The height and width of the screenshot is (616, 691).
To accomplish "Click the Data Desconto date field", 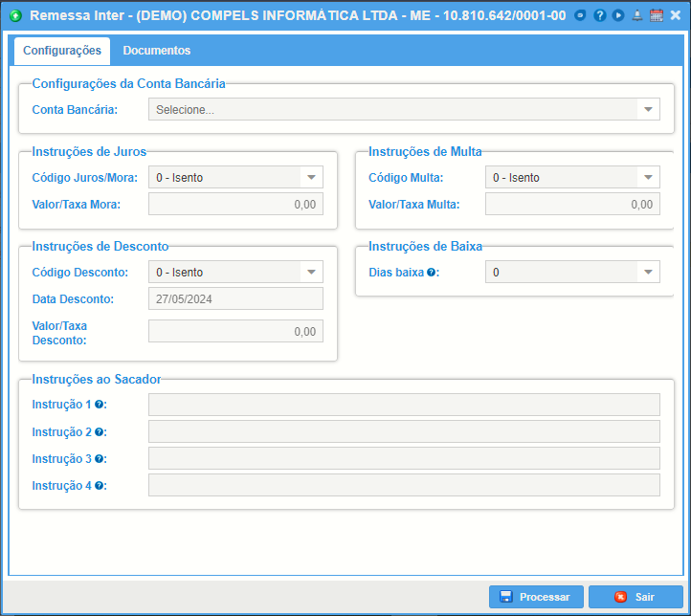I will (235, 298).
